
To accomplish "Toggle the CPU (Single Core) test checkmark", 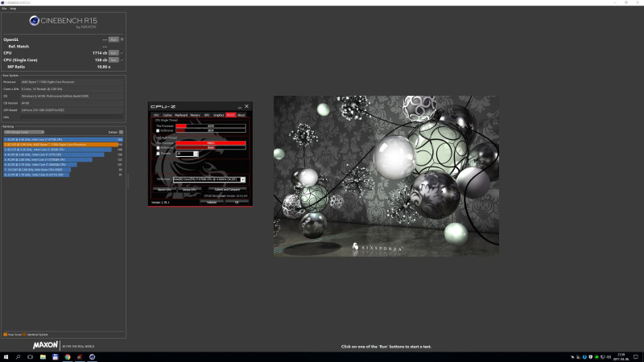I will pyautogui.click(x=122, y=60).
